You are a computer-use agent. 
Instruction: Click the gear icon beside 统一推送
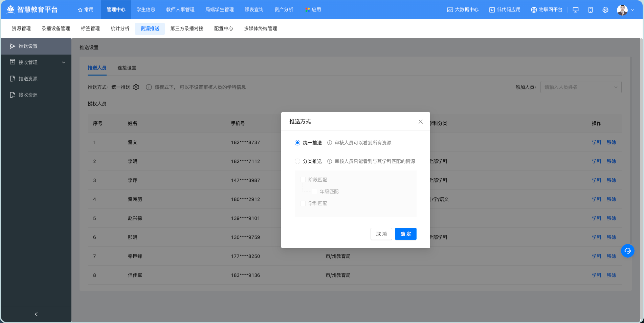pos(136,87)
